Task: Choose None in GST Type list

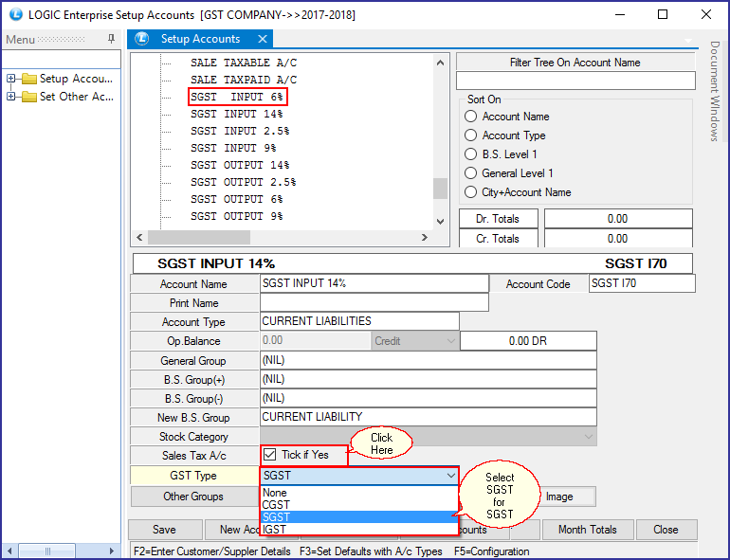Action: click(x=359, y=493)
